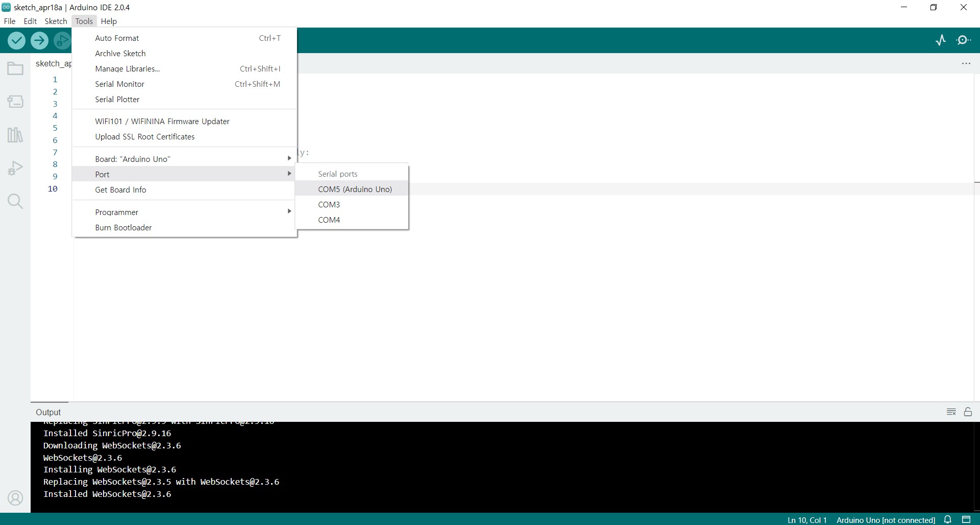This screenshot has width=980, height=525.
Task: Launch Serial Monitor from the menu
Action: pyautogui.click(x=184, y=84)
